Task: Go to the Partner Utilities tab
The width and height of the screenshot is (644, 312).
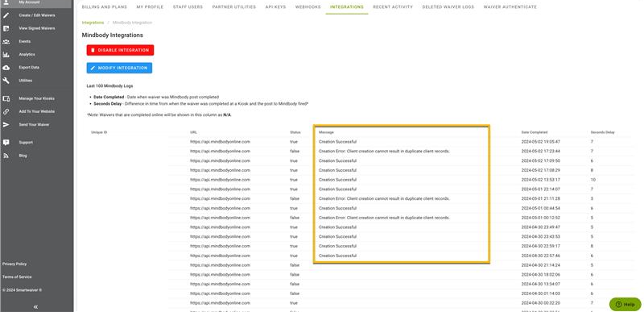Action: [x=234, y=7]
